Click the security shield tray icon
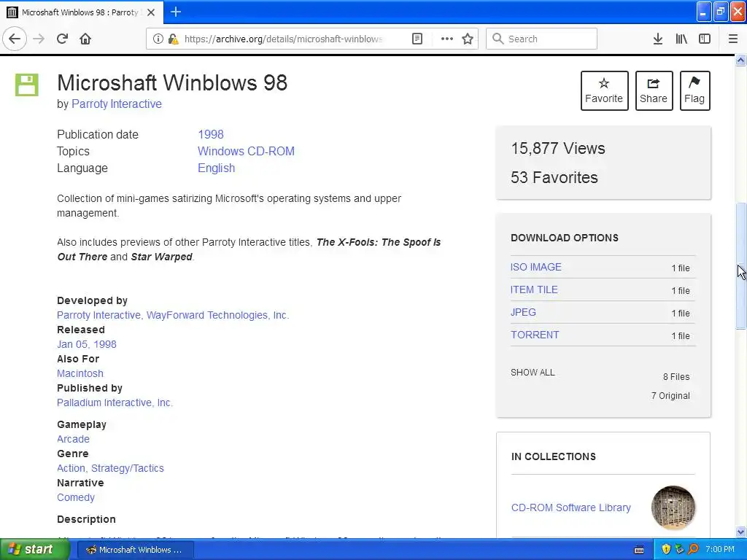The height and width of the screenshot is (560, 747). pos(666,550)
